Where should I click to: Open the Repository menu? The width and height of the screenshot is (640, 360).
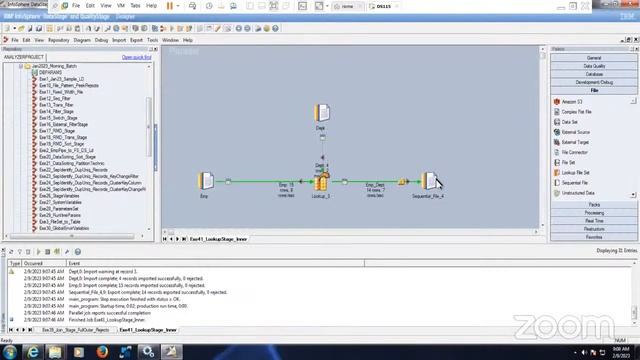coord(58,40)
